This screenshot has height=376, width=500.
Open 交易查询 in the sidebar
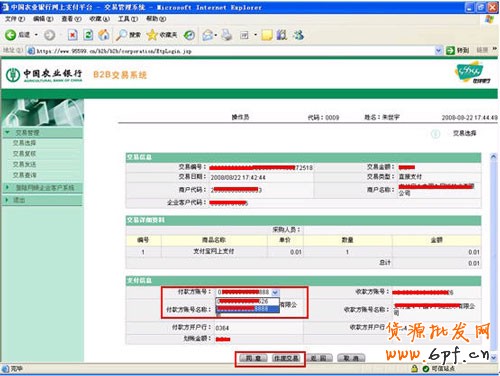click(24, 175)
